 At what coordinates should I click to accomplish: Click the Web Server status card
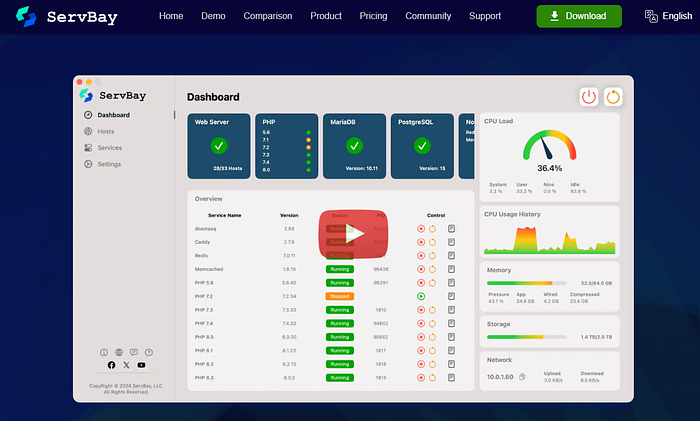[219, 146]
